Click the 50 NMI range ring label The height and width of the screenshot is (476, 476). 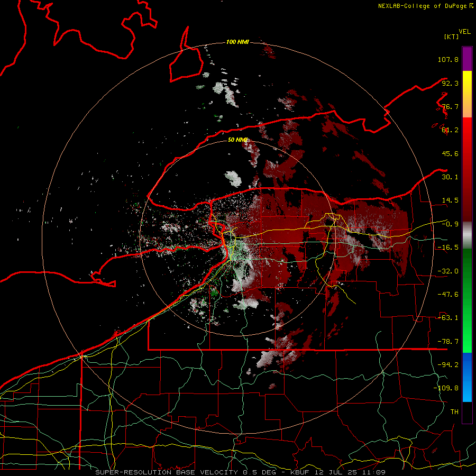[237, 140]
